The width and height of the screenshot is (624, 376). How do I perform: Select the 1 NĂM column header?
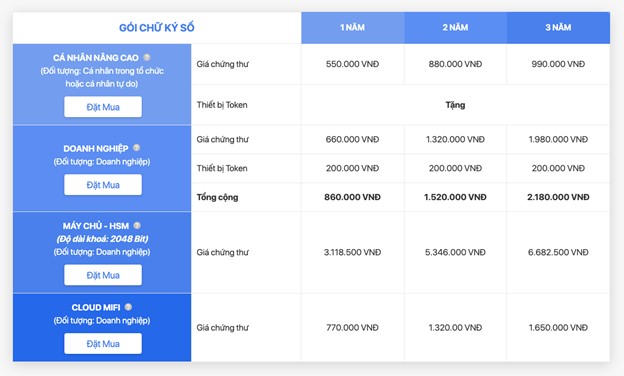tap(353, 27)
